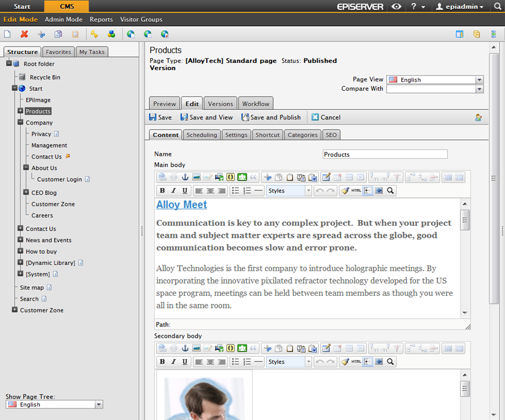Toggle underline in the Main body editor
This screenshot has width=505, height=420.
click(185, 191)
